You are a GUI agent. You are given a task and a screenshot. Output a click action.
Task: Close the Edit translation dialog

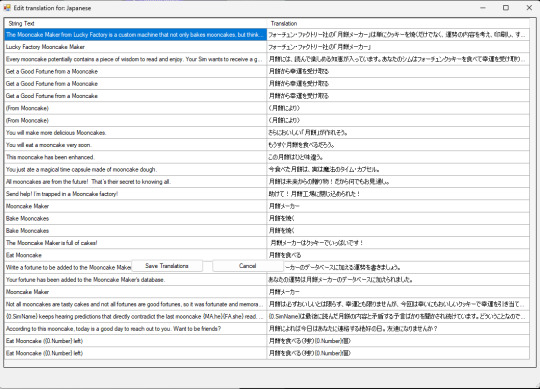(x=529, y=8)
